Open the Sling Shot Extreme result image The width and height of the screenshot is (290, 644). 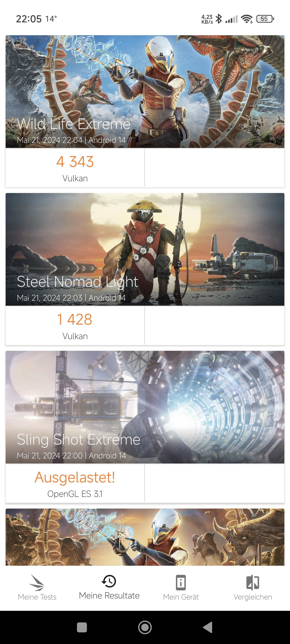pyautogui.click(x=145, y=407)
